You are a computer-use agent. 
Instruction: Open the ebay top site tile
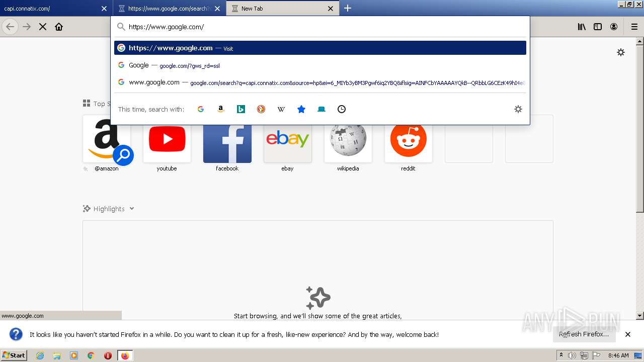[288, 143]
